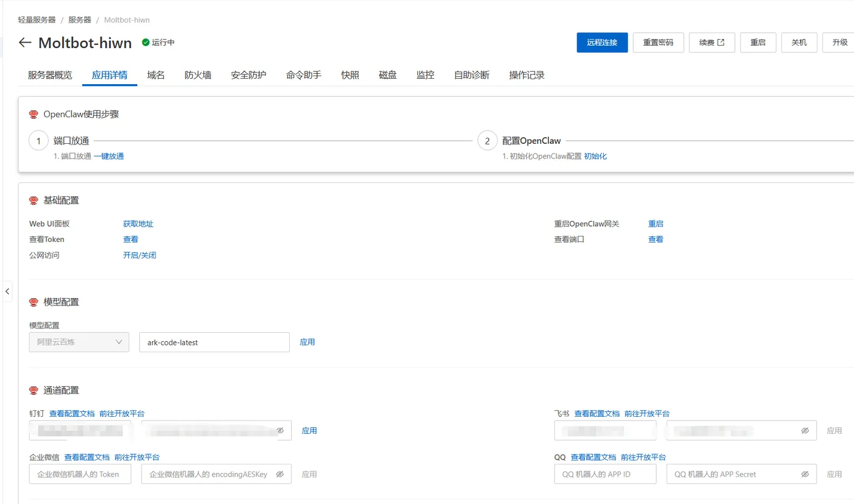Click the green running status check icon
This screenshot has height=504, width=854.
pos(146,43)
